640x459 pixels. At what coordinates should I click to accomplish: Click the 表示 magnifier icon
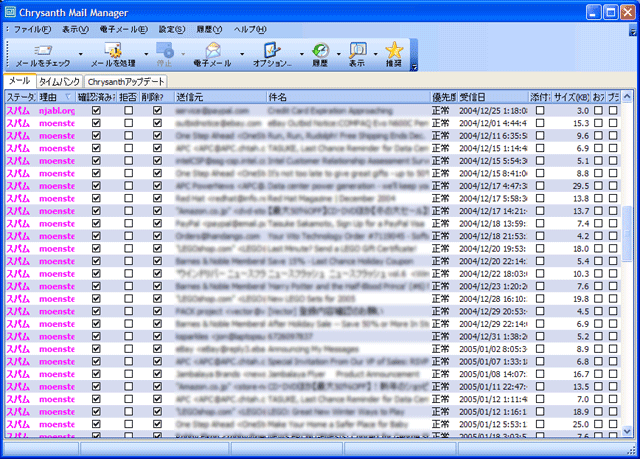click(x=358, y=50)
